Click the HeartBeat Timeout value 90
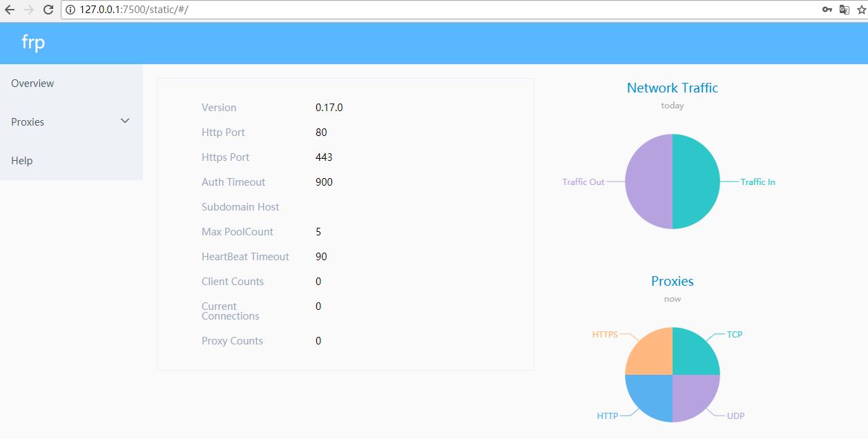This screenshot has width=868, height=439. click(321, 257)
